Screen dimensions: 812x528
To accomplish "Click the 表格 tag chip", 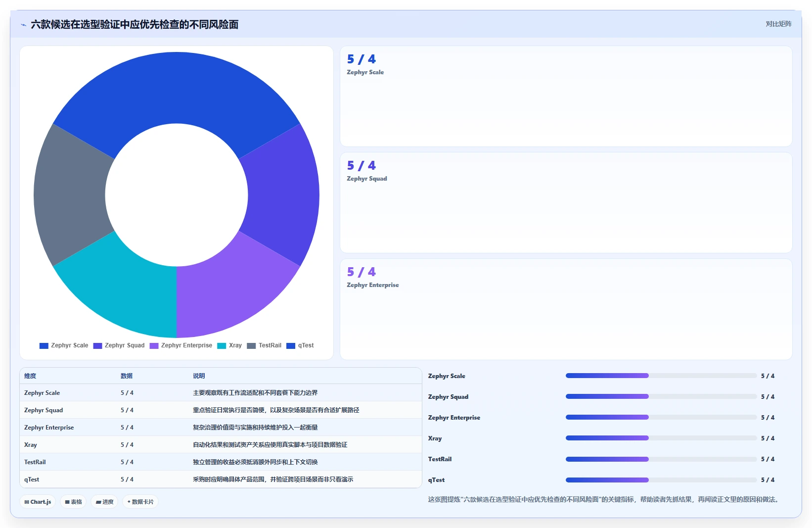I will (73, 502).
